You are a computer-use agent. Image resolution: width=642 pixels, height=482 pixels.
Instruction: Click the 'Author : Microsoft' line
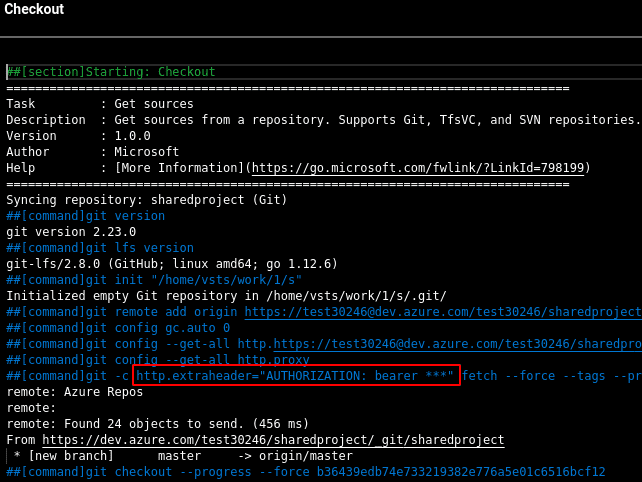tap(93, 152)
